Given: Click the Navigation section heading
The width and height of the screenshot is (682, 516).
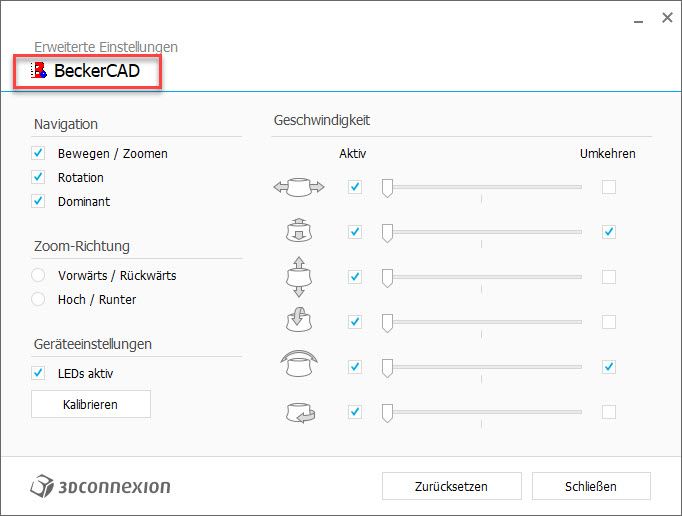Looking at the screenshot, I should tap(66, 124).
